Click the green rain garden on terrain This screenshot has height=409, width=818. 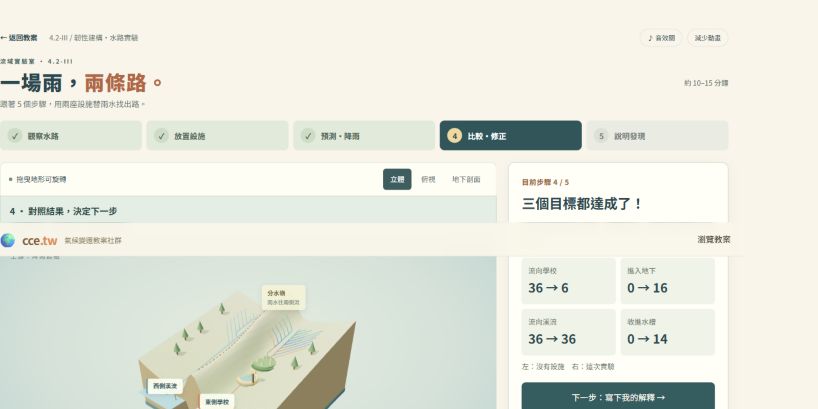click(x=264, y=364)
